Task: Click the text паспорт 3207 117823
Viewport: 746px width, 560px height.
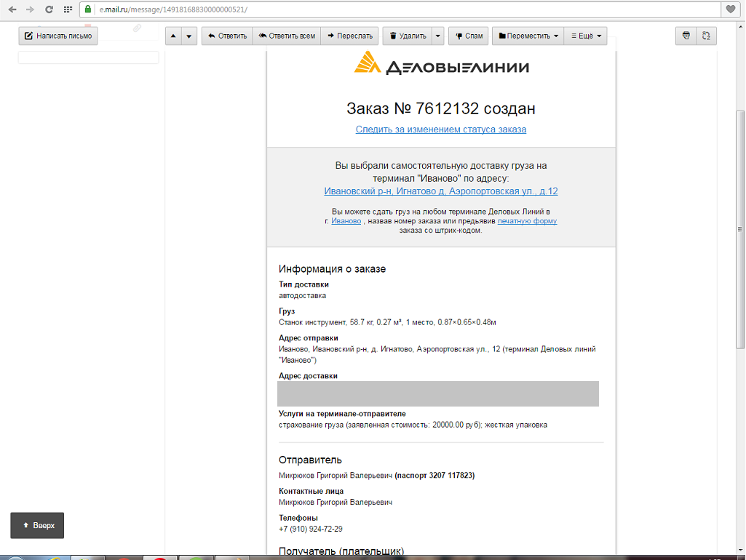Action: [434, 476]
